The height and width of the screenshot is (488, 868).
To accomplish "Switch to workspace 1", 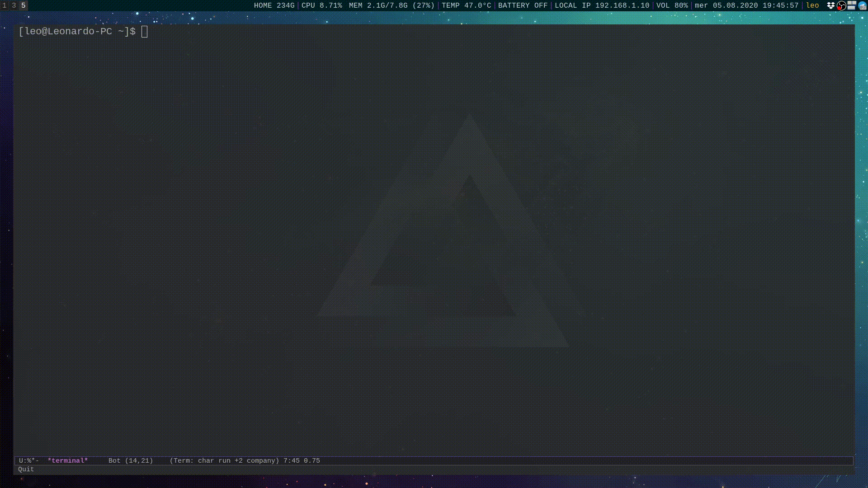I will click(x=5, y=5).
